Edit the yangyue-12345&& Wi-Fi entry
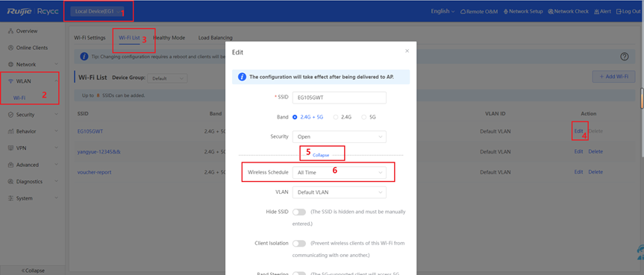This screenshot has width=644, height=275. (x=578, y=151)
